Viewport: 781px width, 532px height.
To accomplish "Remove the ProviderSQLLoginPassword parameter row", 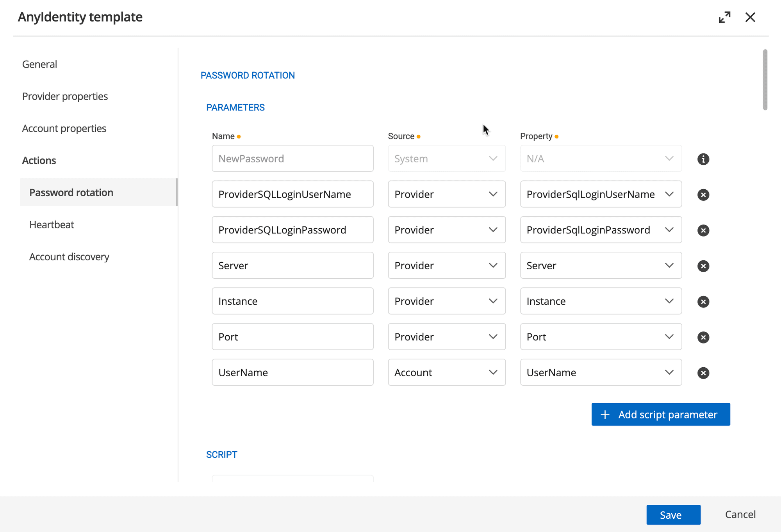I will coord(703,230).
